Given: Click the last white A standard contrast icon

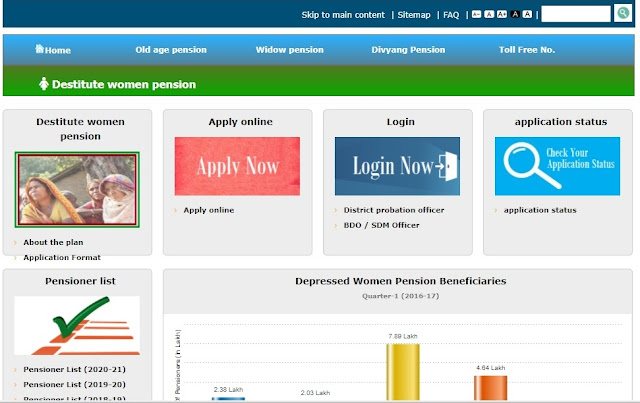Looking at the screenshot, I should (527, 14).
